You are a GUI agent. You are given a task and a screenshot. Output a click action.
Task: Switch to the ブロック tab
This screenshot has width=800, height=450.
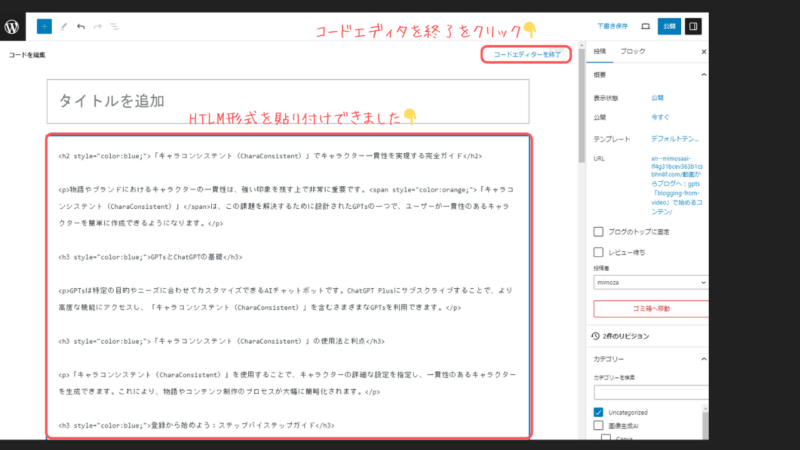[633, 52]
